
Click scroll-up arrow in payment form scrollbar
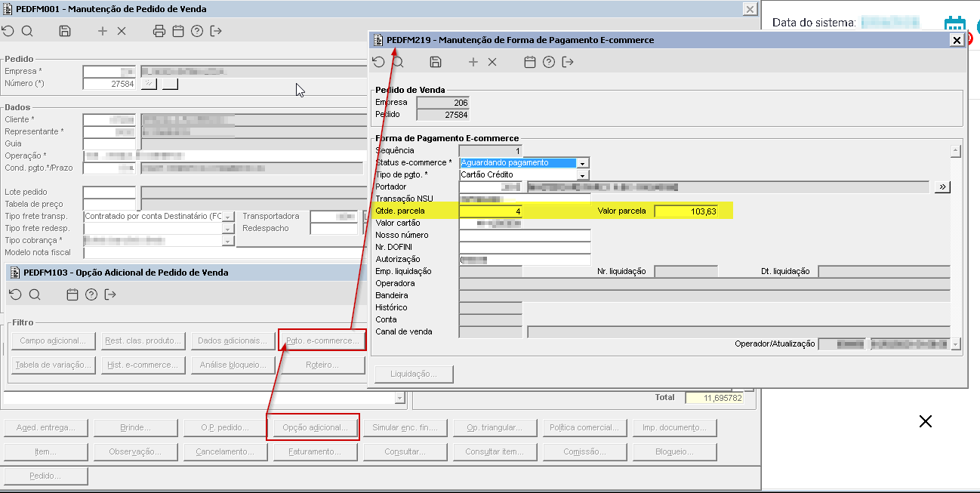pos(956,150)
